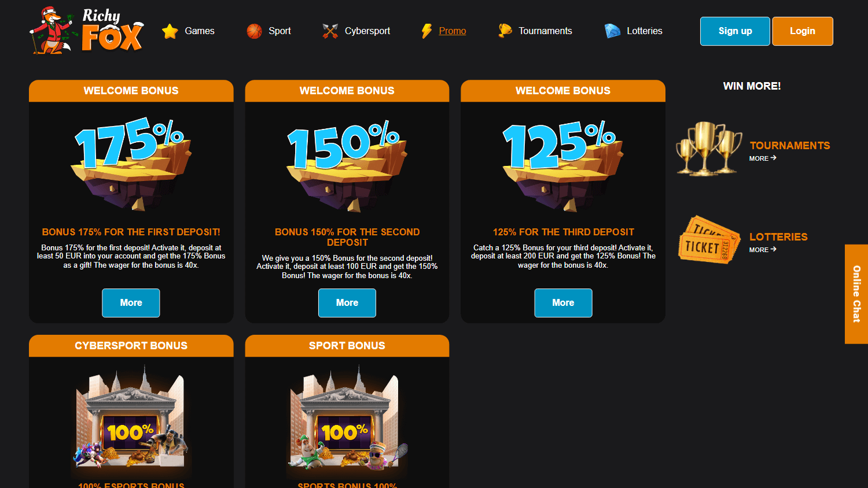This screenshot has width=868, height=488.
Task: Click More under the 150% second deposit bonus
Action: [x=347, y=303]
